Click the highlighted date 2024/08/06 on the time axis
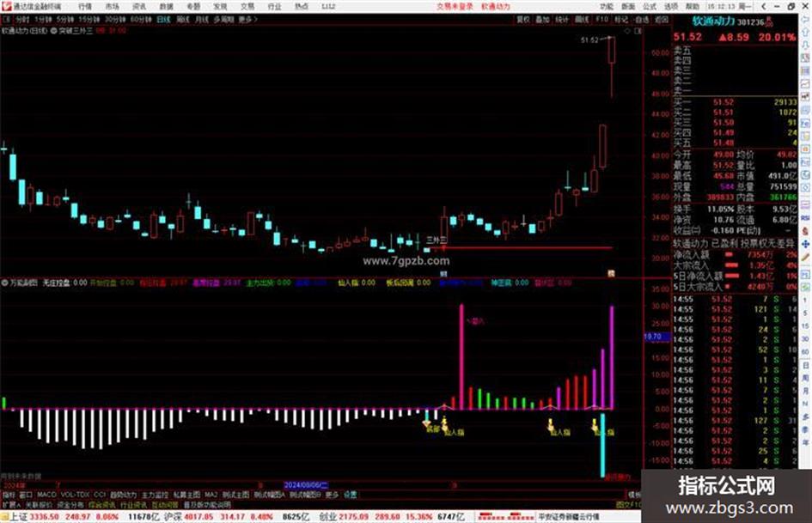The image size is (812, 523). coord(306,485)
